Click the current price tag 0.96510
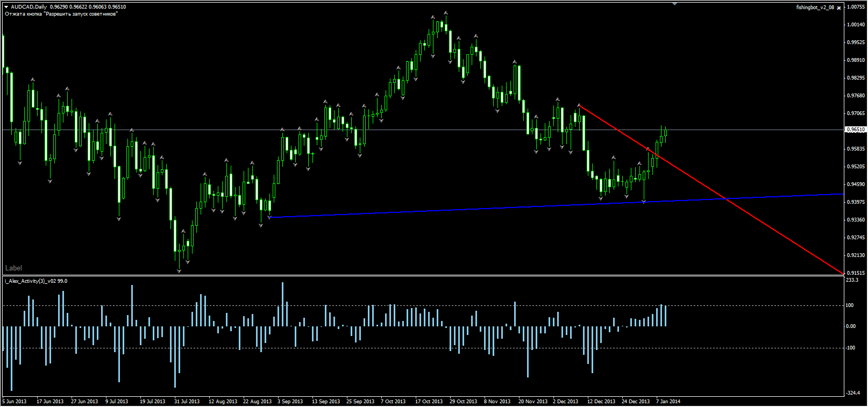The image size is (868, 407). tap(856, 130)
